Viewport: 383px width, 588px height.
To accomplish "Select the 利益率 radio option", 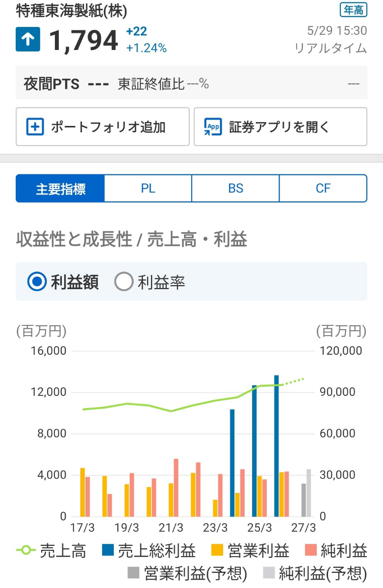I will tap(150, 282).
